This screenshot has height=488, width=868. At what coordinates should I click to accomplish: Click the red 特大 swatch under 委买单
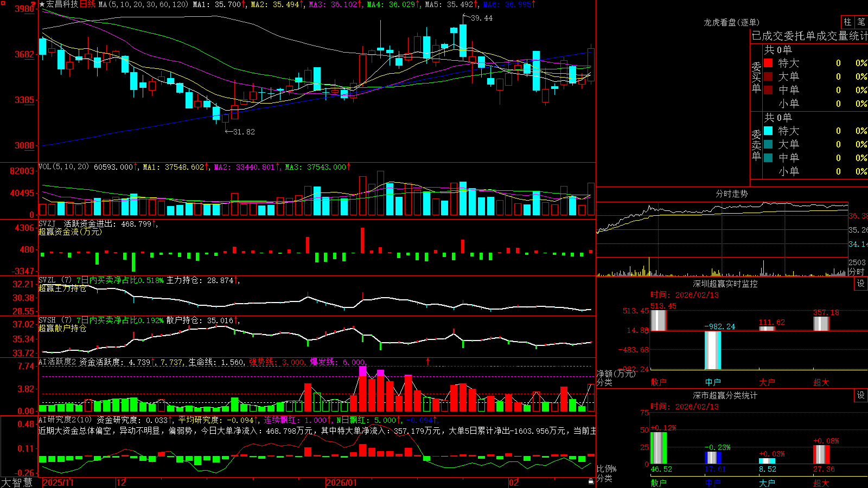point(768,63)
